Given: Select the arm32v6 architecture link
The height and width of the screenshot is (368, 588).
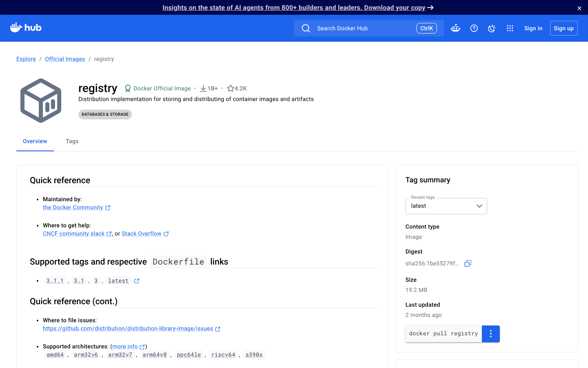Looking at the screenshot, I should pyautogui.click(x=86, y=355).
